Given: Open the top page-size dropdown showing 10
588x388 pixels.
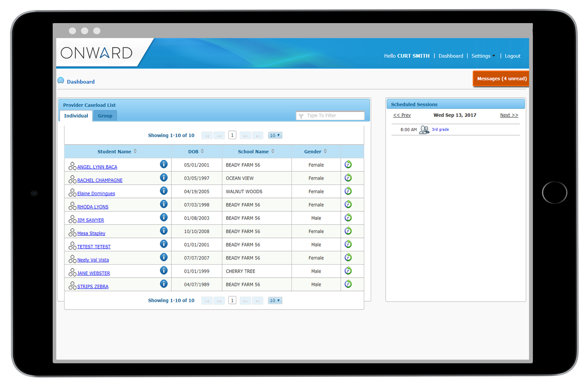Looking at the screenshot, I should [x=275, y=135].
